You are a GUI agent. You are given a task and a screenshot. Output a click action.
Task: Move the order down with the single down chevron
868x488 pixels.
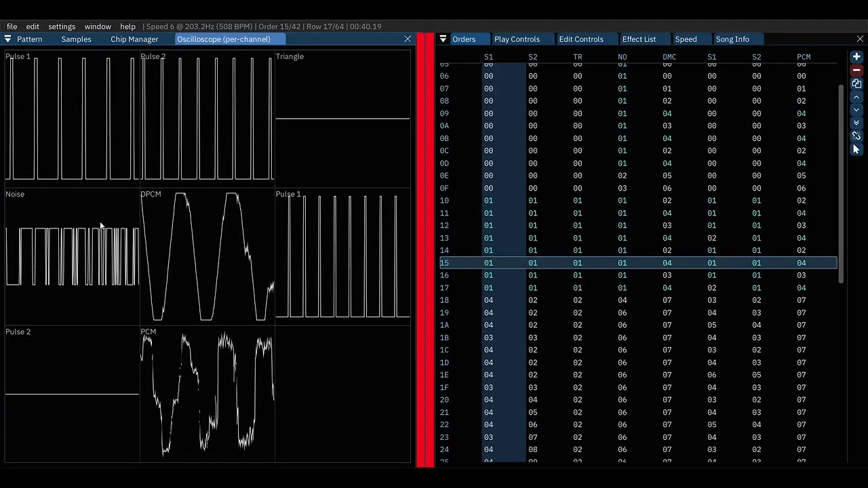pos(856,110)
